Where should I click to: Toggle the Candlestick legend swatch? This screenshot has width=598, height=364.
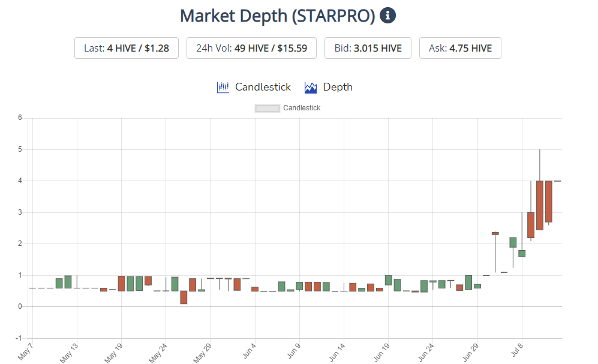coord(267,109)
